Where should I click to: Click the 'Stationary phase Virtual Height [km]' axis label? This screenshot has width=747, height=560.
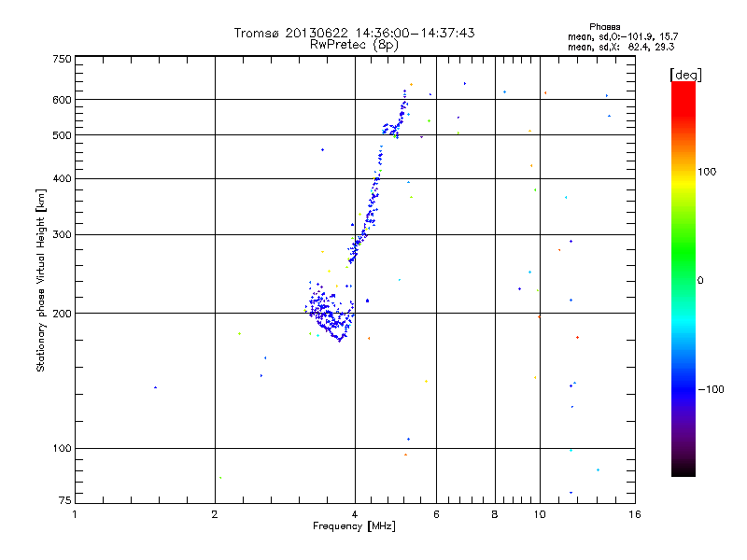point(40,281)
